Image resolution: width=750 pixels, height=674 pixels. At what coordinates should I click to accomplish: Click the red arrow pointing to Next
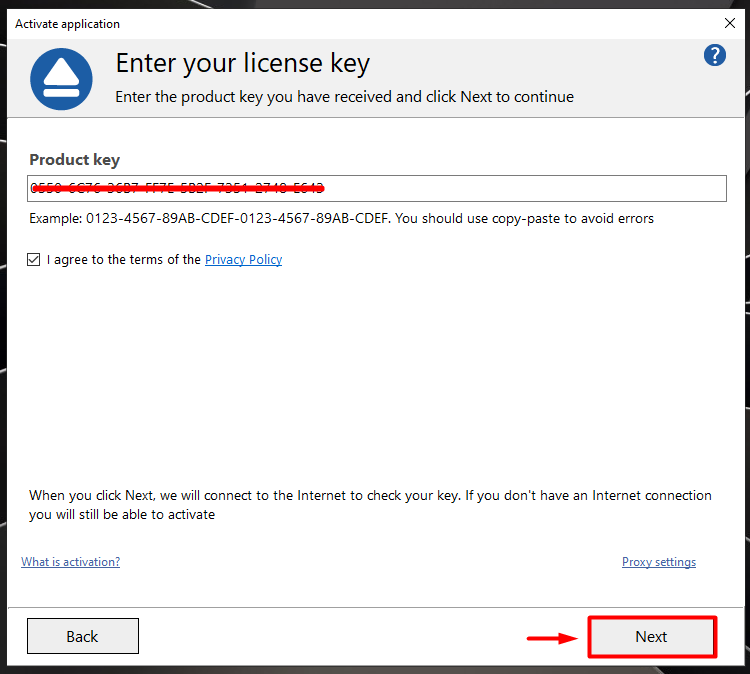pyautogui.click(x=553, y=638)
